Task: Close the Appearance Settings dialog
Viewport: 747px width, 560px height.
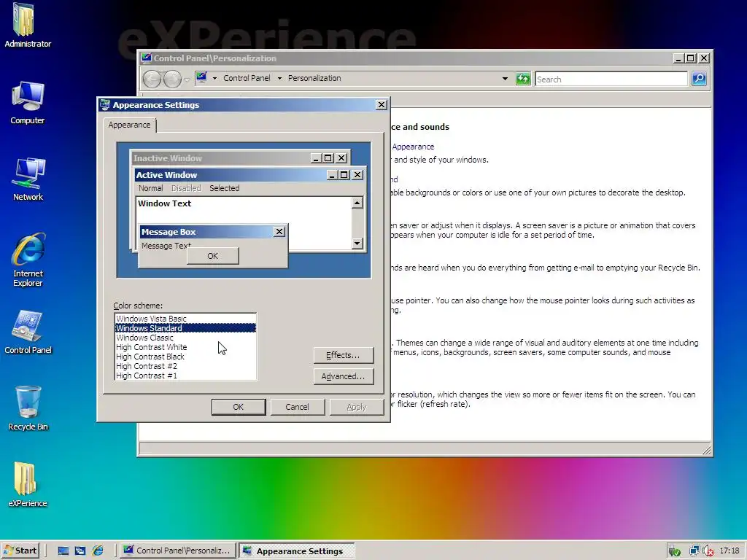Action: point(382,105)
